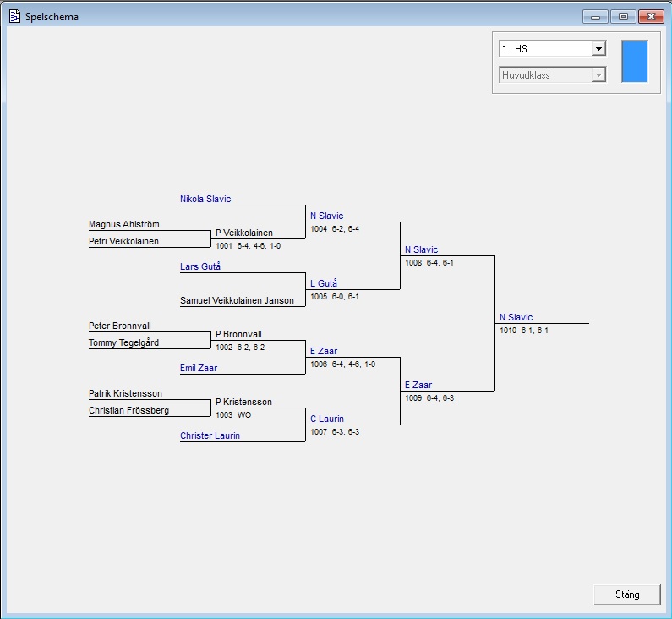Maximize the Spelschema window

pos(623,16)
